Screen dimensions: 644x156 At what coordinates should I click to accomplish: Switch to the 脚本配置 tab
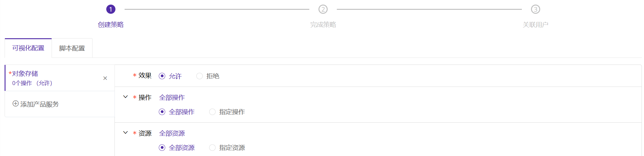pyautogui.click(x=72, y=48)
